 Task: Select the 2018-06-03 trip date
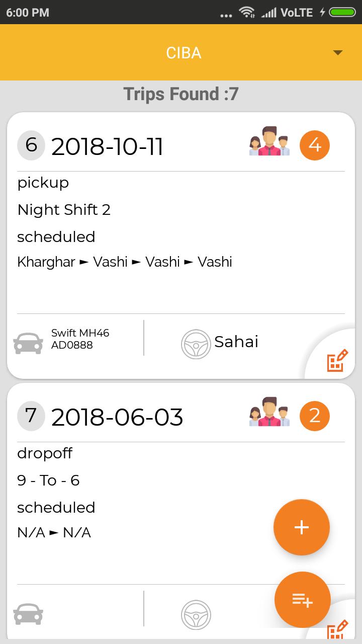click(117, 418)
